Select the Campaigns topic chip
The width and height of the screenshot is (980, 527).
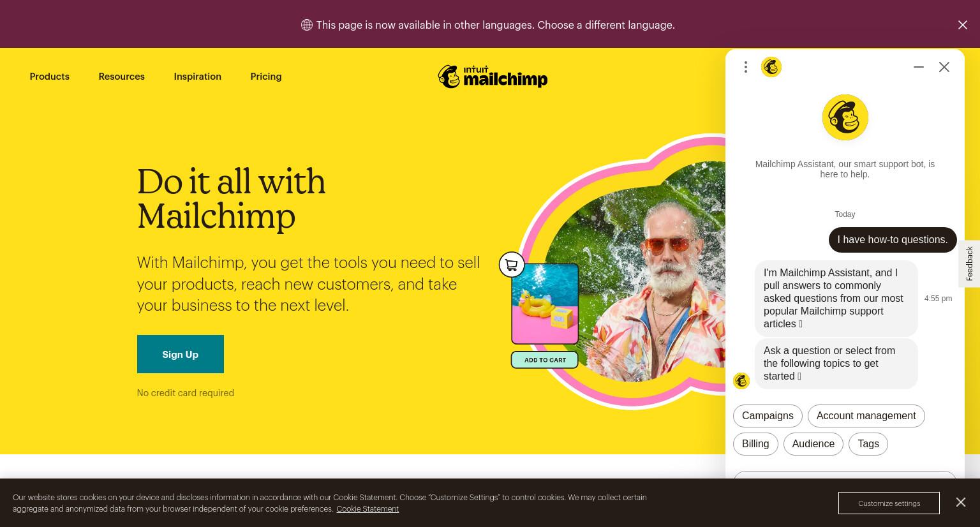(768, 416)
